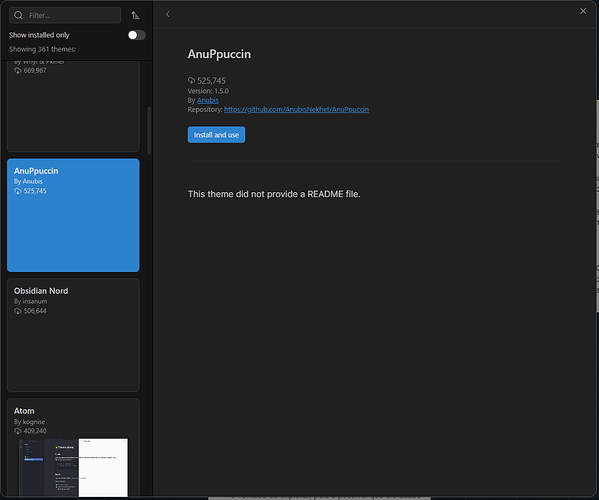The width and height of the screenshot is (599, 500).
Task: Select the theme card above AnuPpuccin
Action: 73,106
